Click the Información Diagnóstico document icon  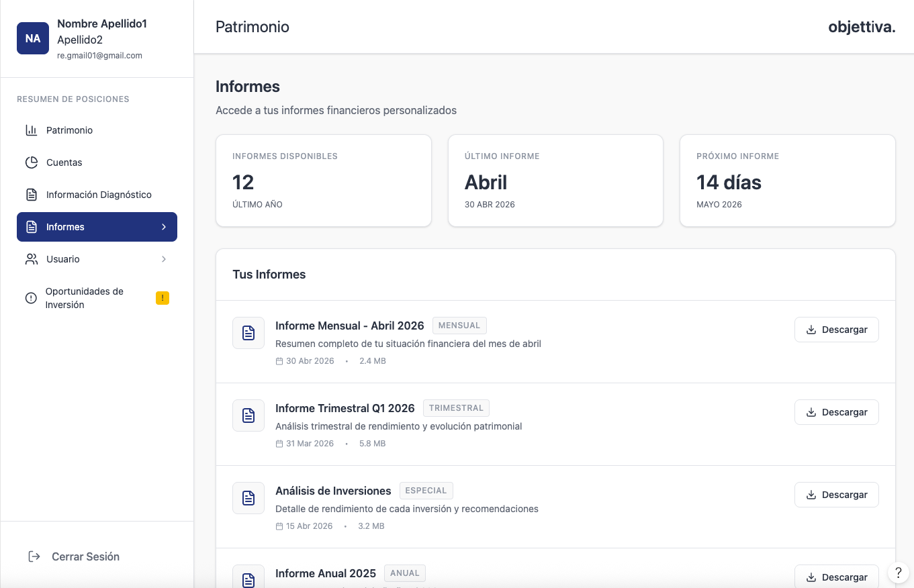pyautogui.click(x=32, y=195)
